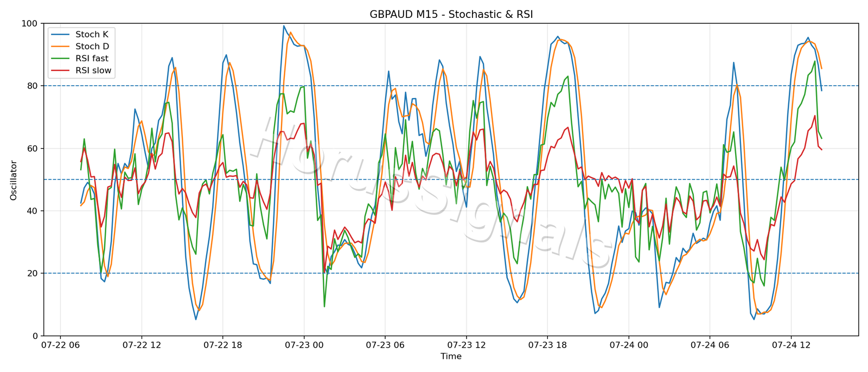This screenshot has height=372, width=868.
Task: Click the red RSI slow legend line sample
Action: pos(60,70)
